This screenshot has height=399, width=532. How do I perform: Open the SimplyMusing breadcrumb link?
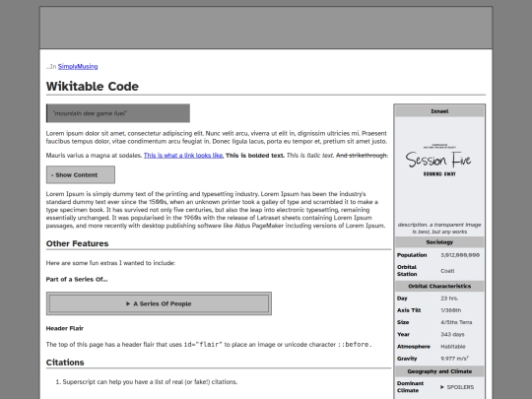tap(78, 67)
